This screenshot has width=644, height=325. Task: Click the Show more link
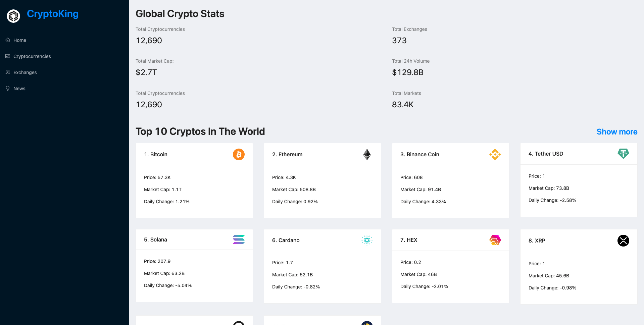(617, 132)
